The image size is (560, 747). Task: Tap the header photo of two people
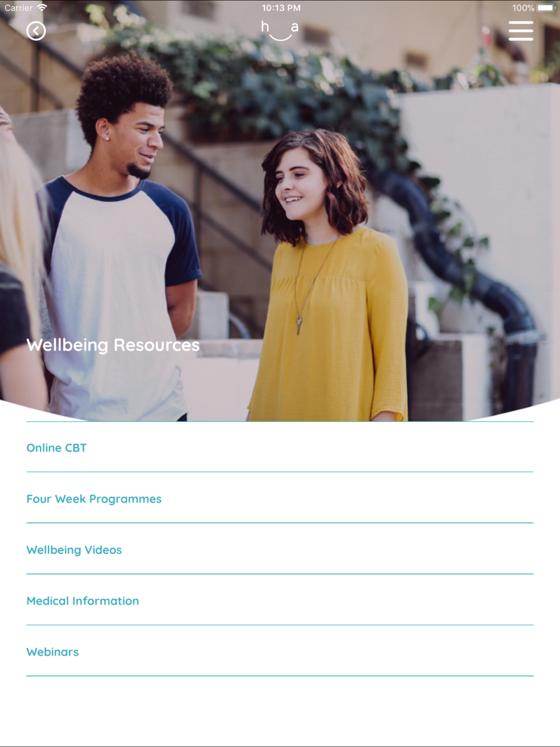tap(280, 211)
